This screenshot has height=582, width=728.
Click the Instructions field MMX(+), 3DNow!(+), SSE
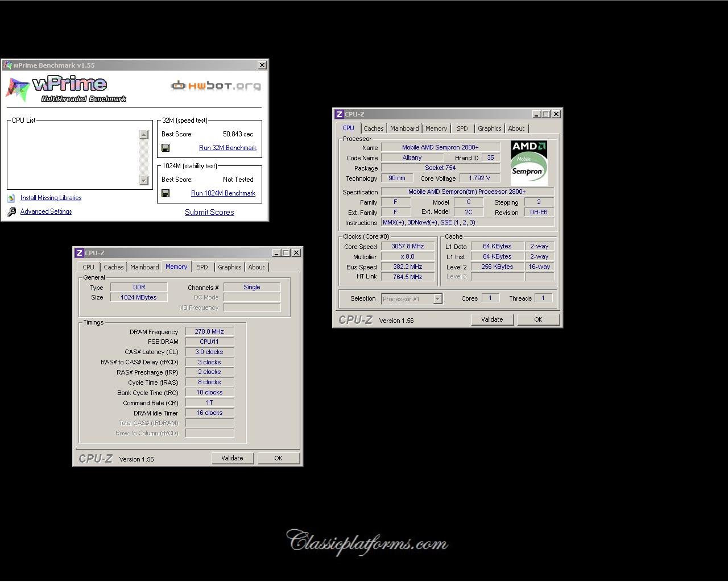pos(468,223)
